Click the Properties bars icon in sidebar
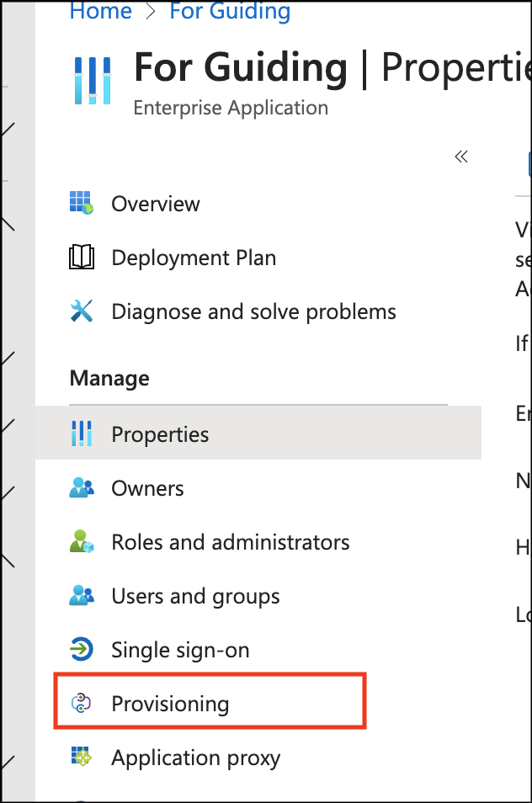 point(82,434)
